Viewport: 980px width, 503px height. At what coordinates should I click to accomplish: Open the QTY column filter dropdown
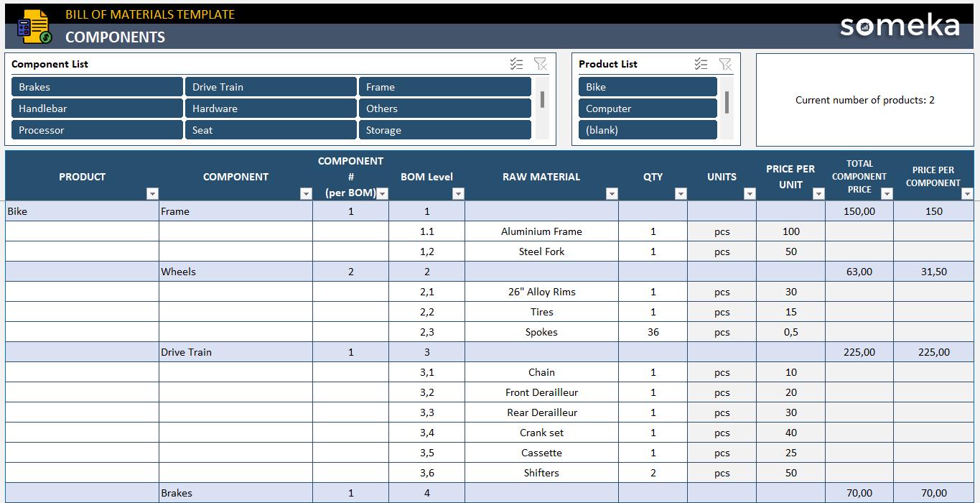(x=681, y=193)
